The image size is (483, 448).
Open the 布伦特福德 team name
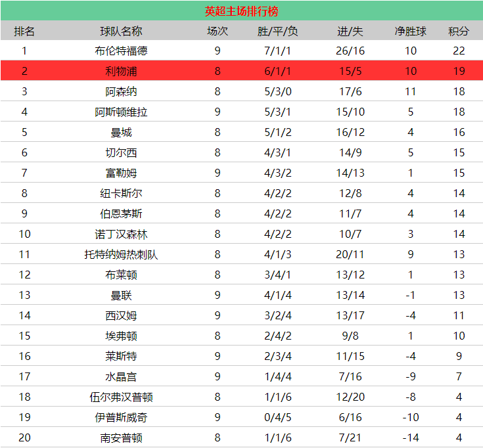pyautogui.click(x=121, y=51)
